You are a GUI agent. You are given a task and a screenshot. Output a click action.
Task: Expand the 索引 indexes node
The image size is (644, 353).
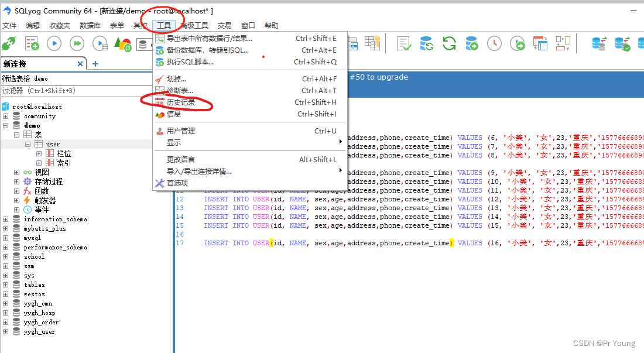click(39, 163)
